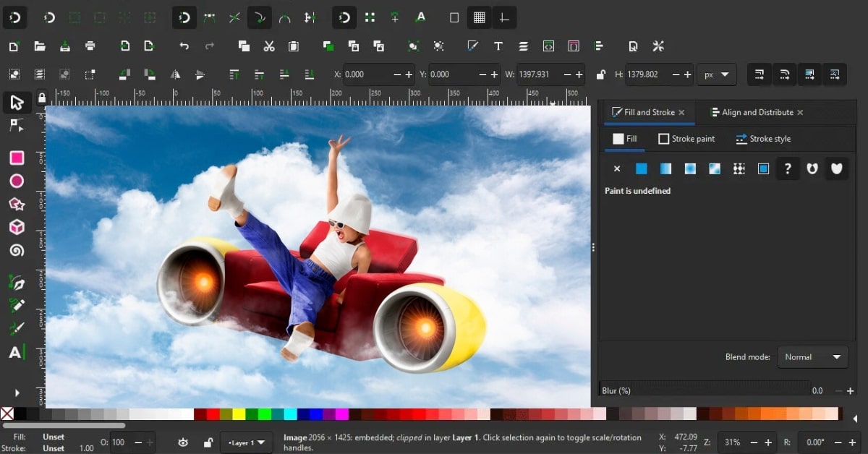Toggle move gradients with object
This screenshot has width=868, height=454.
click(x=809, y=74)
